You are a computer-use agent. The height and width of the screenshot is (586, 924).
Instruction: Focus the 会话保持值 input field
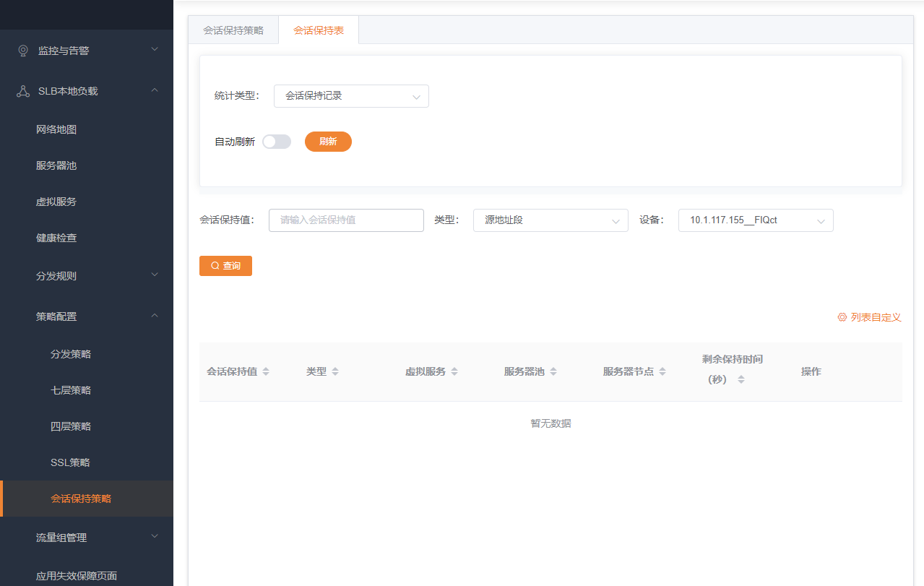(x=346, y=220)
